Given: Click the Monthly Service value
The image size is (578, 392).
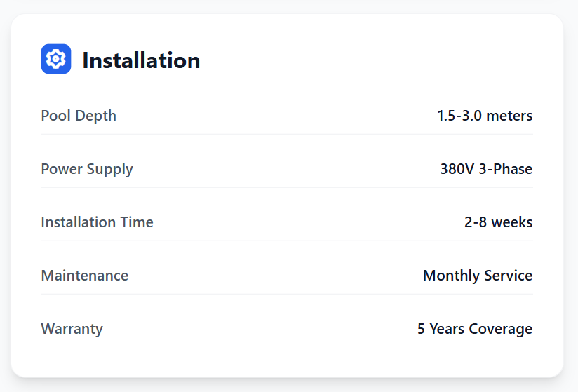Looking at the screenshot, I should click(x=478, y=276).
